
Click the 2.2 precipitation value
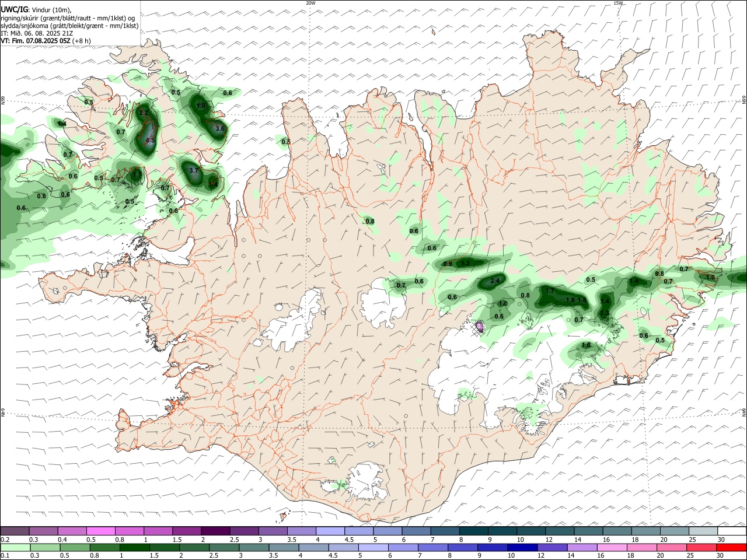coord(144,113)
